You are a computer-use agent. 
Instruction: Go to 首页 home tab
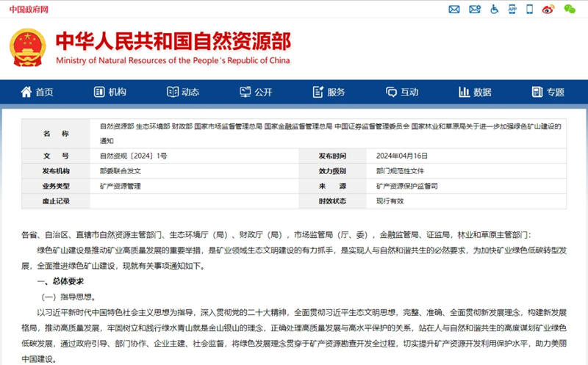37,92
